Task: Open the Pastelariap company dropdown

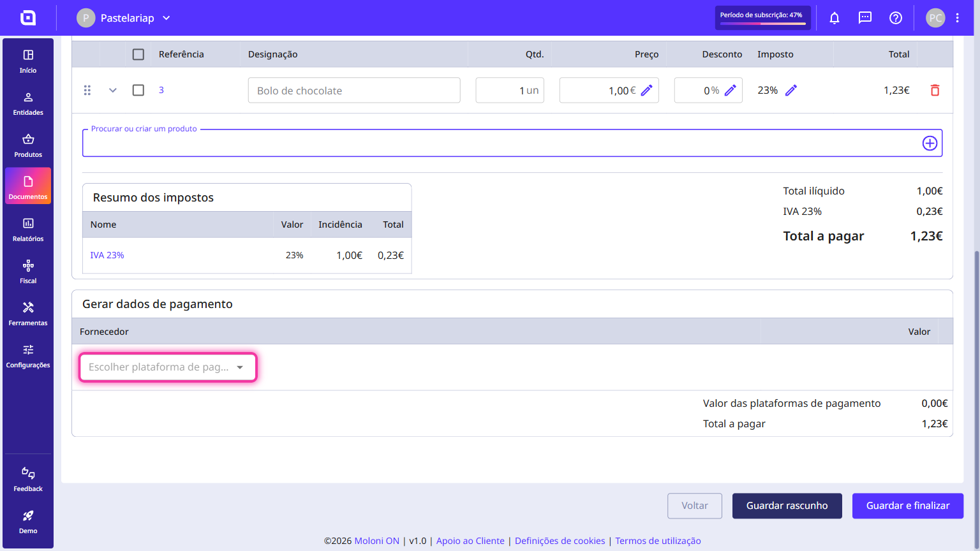Action: click(x=124, y=18)
